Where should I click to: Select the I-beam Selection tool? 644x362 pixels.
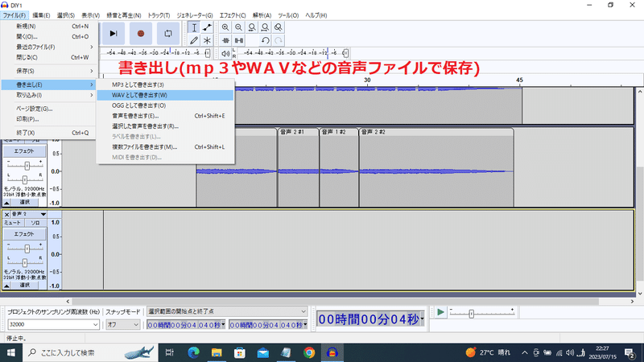(194, 27)
